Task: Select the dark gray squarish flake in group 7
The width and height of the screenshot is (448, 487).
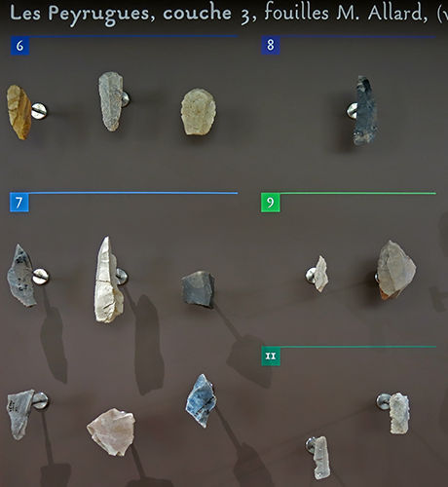Action: (199, 289)
